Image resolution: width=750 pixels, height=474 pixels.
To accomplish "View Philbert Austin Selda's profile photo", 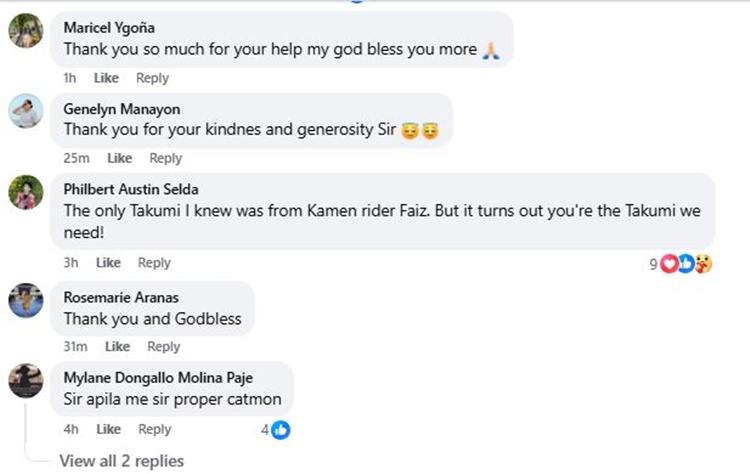I will pyautogui.click(x=25, y=192).
